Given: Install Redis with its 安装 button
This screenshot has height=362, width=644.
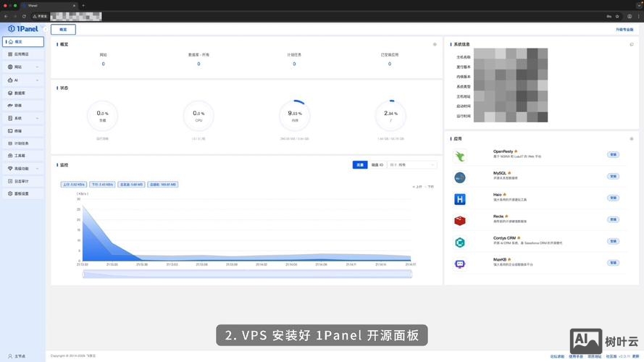Looking at the screenshot, I should [613, 219].
